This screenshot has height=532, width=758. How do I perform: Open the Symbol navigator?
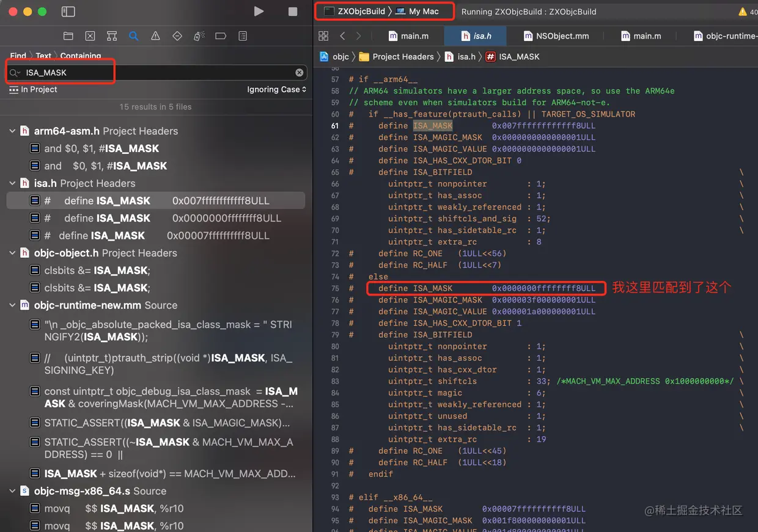click(x=112, y=36)
